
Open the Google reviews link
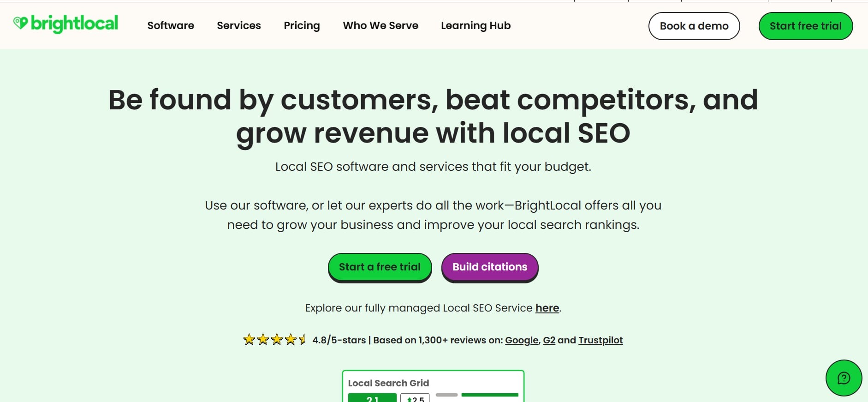coord(522,340)
